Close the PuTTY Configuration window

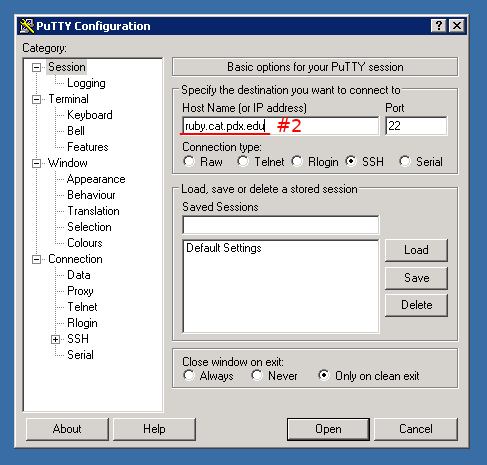457,26
